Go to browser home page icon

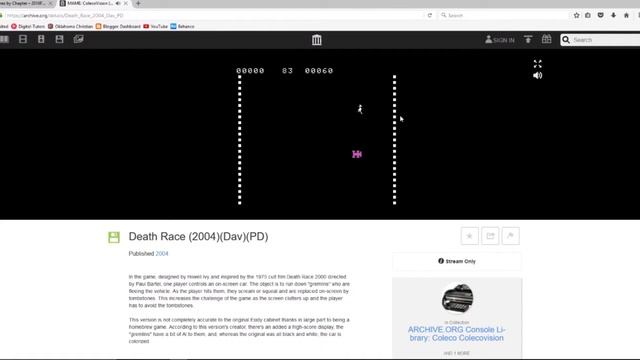pyautogui.click(x=627, y=16)
